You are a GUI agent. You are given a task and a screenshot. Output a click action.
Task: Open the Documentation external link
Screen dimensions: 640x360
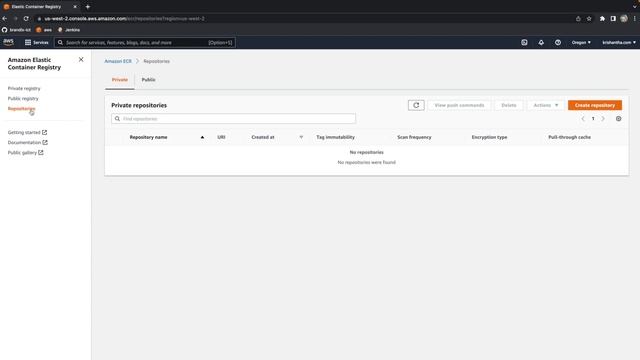(x=28, y=142)
